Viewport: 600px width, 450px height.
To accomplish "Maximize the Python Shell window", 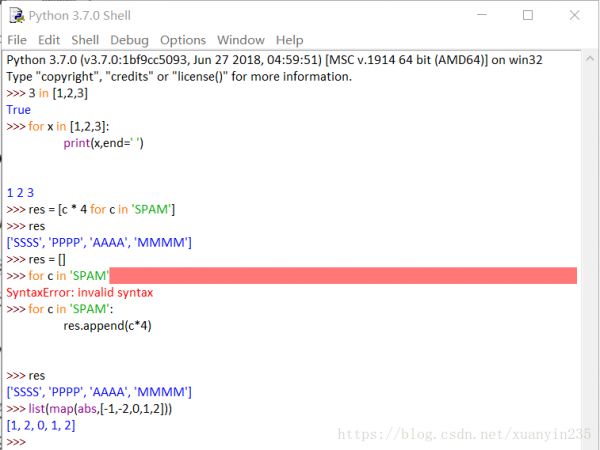I will pos(528,15).
